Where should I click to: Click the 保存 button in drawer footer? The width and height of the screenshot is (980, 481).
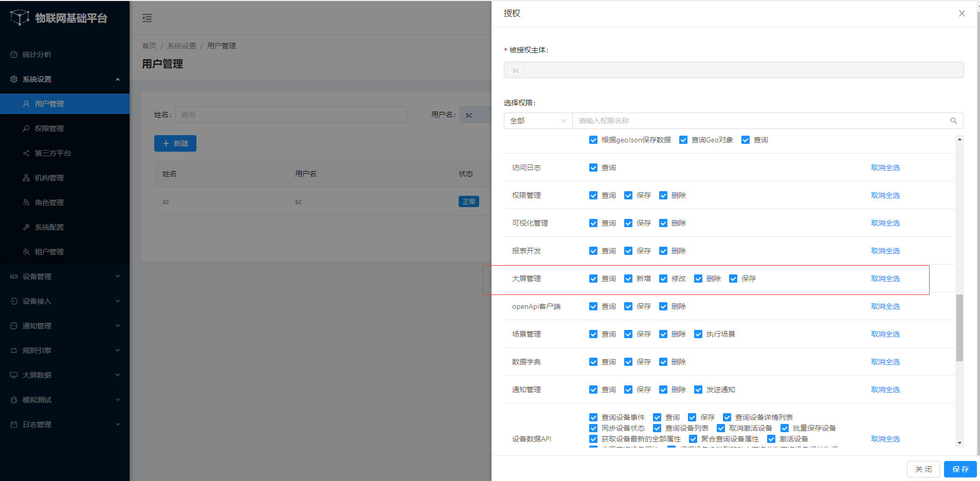coord(960,469)
